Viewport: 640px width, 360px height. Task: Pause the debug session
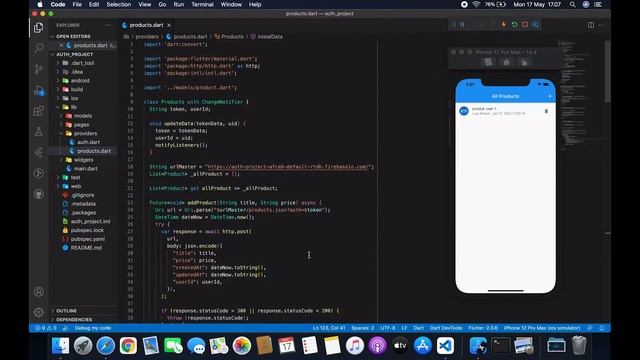tap(462, 25)
